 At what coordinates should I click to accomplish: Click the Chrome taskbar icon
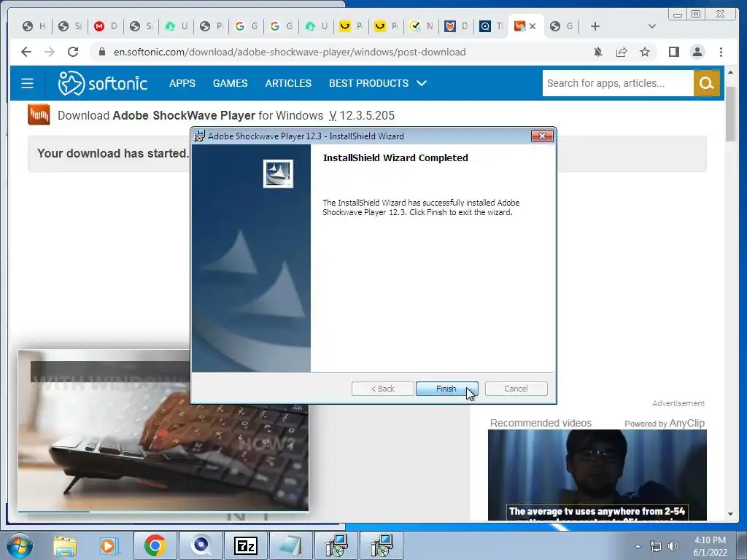(x=155, y=545)
